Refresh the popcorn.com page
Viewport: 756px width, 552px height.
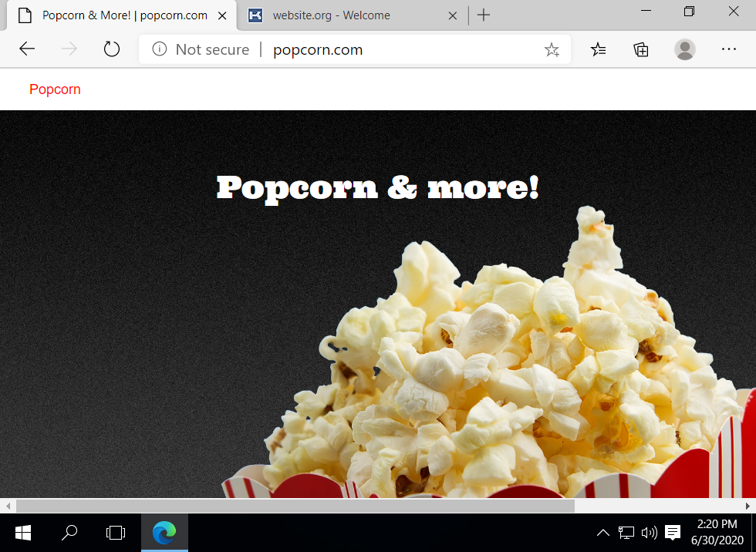coord(111,49)
